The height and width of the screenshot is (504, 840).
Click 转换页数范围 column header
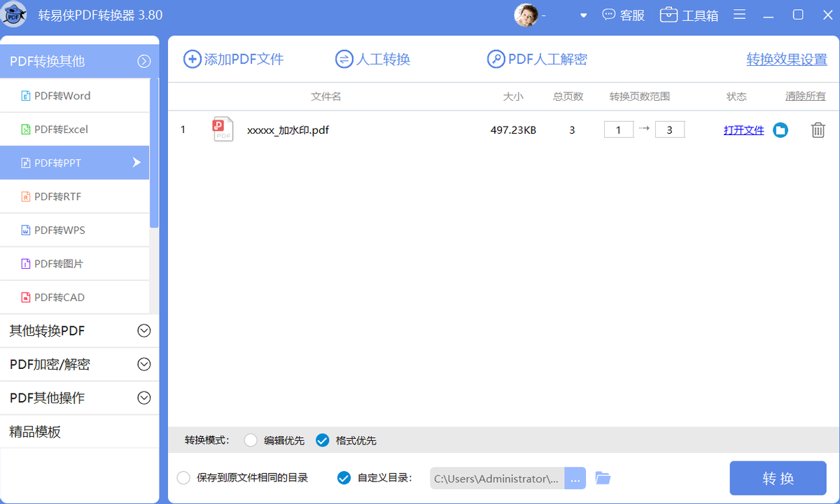[x=640, y=97]
